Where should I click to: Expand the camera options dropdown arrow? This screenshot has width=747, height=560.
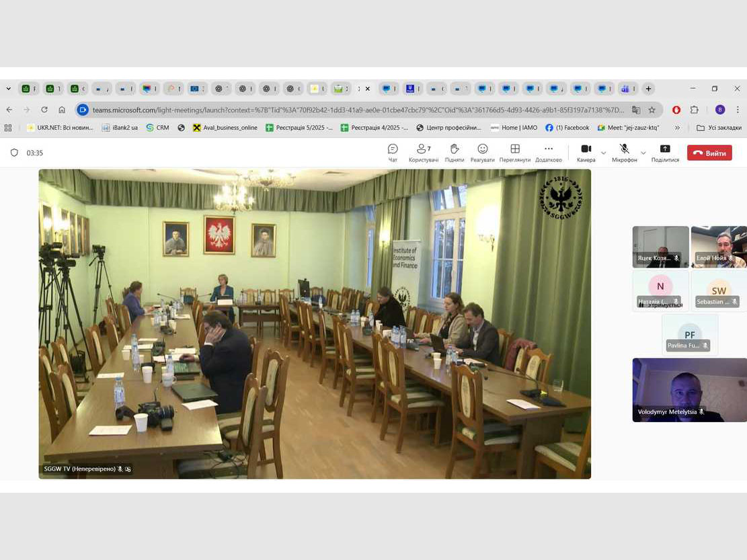[x=603, y=153]
